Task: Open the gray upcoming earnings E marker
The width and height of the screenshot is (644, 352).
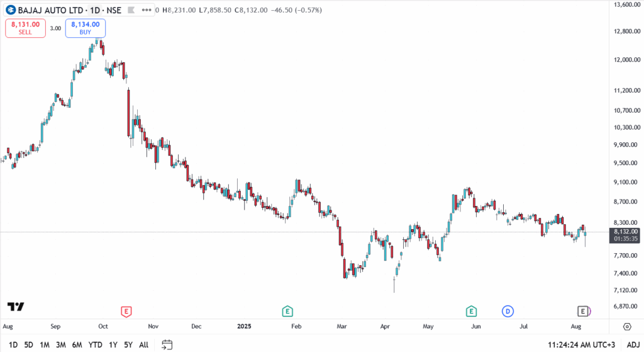Action: pos(583,311)
